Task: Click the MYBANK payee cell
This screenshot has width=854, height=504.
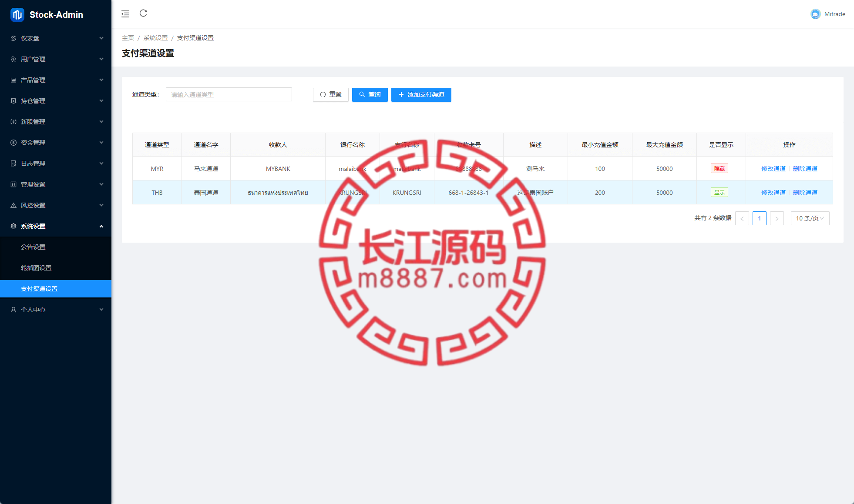Action: pyautogui.click(x=278, y=169)
